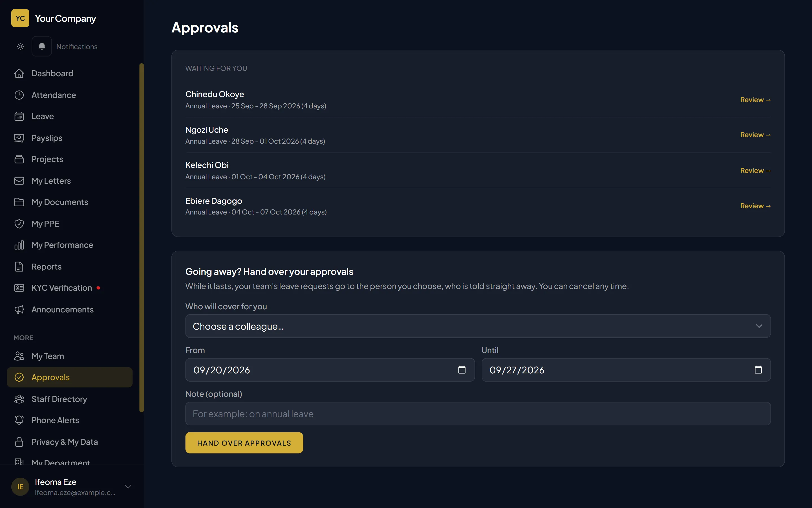Click the Attendance clock icon
The height and width of the screenshot is (508, 812).
[19, 95]
